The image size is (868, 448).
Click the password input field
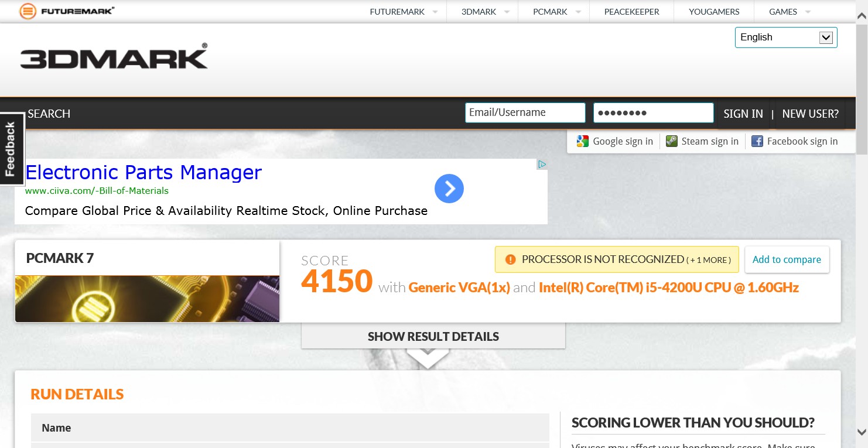653,112
